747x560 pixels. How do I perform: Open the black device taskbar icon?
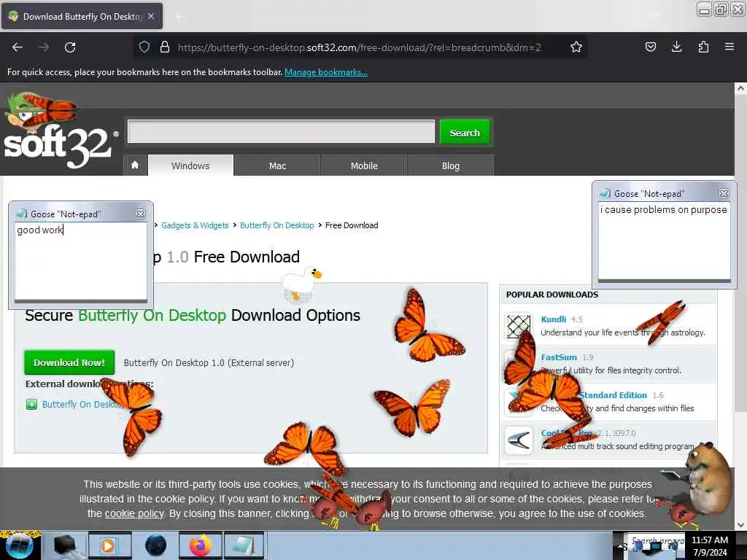click(x=65, y=545)
